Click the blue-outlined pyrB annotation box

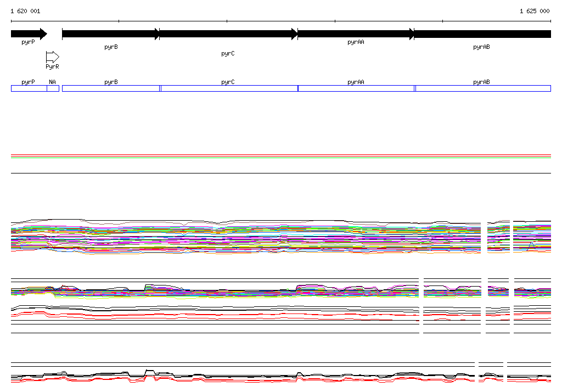[110, 88]
